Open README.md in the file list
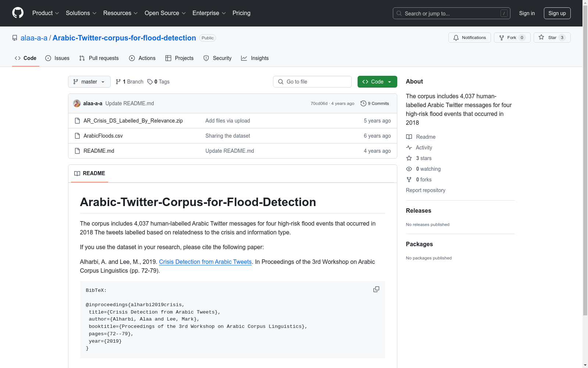The height and width of the screenshot is (368, 588). 99,151
